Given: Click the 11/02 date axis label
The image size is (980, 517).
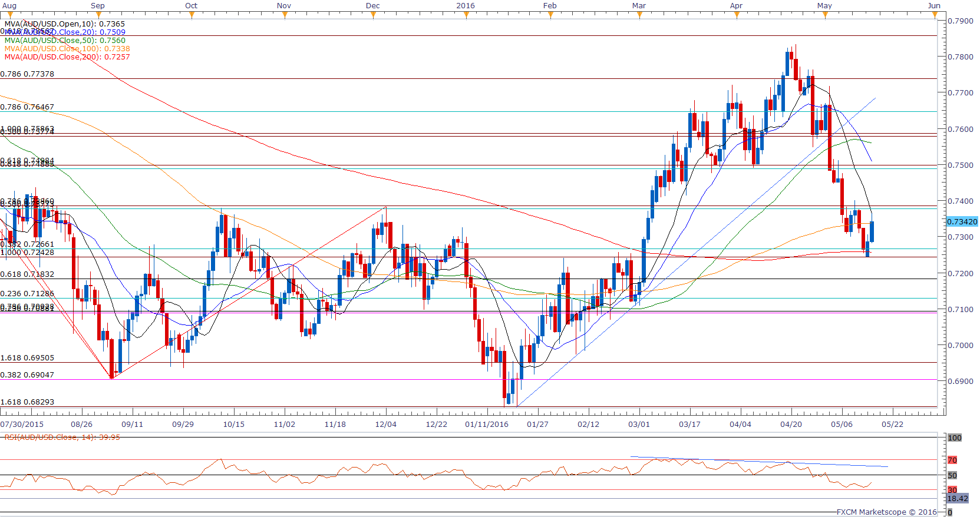Looking at the screenshot, I should point(284,425).
